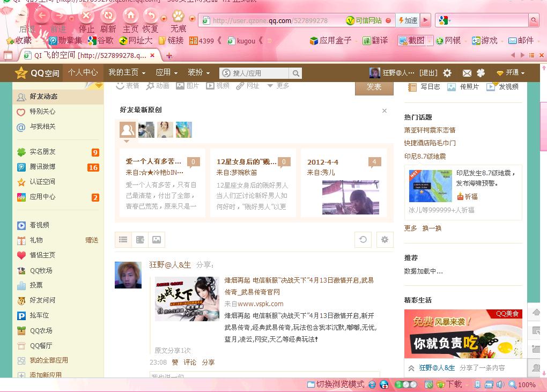Open new tab with plus button
Viewport: 547px width, 392px height.
tap(169, 55)
